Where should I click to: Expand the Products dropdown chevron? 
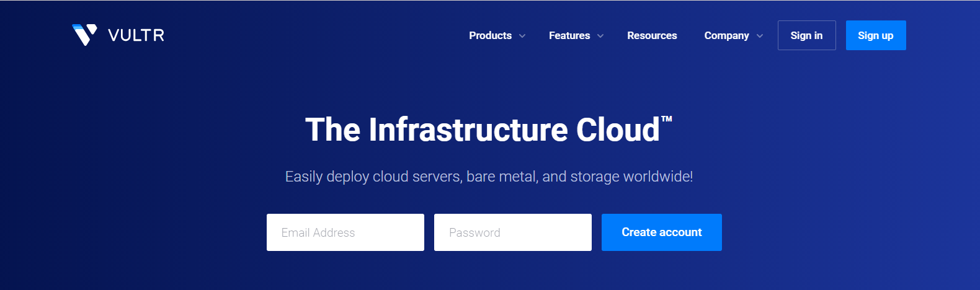pos(522,36)
